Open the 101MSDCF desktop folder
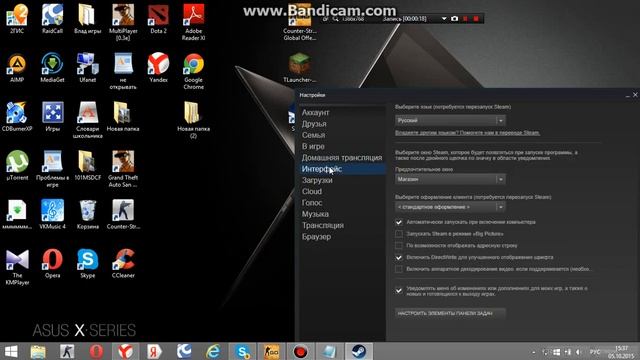This screenshot has width=640, height=360. [x=87, y=166]
